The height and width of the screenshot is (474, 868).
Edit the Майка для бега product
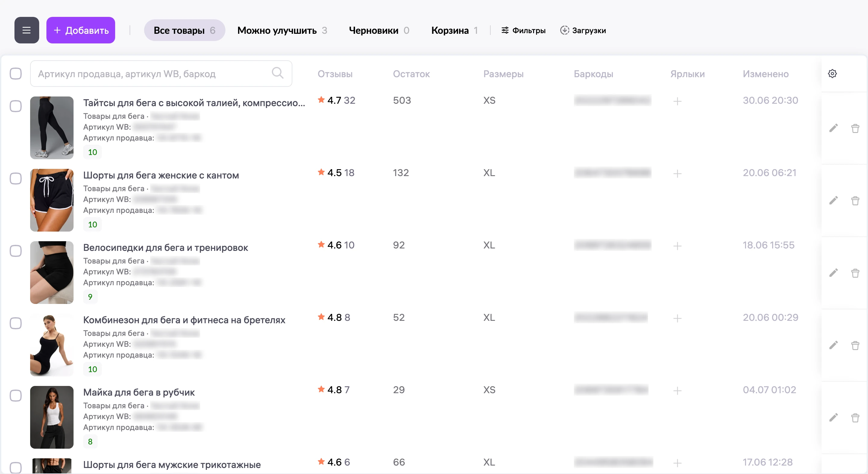click(833, 418)
